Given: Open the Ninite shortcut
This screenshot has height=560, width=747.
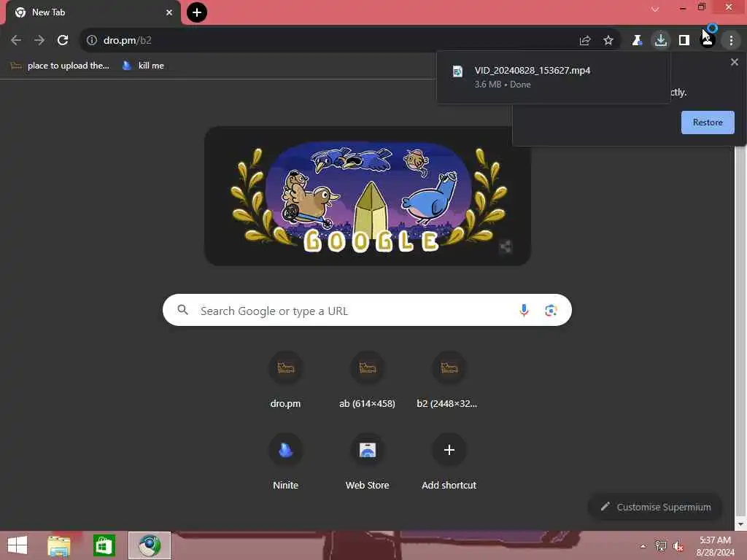Looking at the screenshot, I should coord(285,462).
